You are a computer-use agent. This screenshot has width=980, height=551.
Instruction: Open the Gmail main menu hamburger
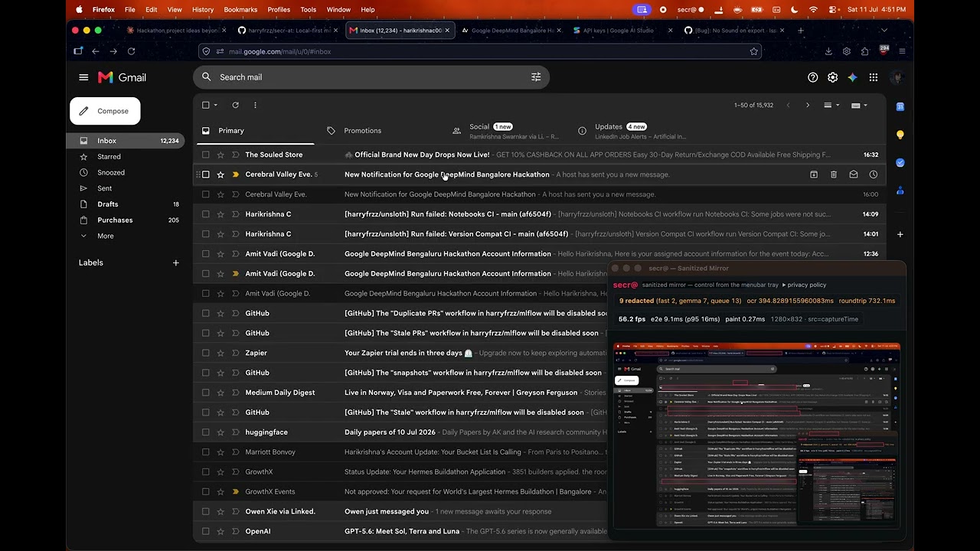pyautogui.click(x=83, y=77)
